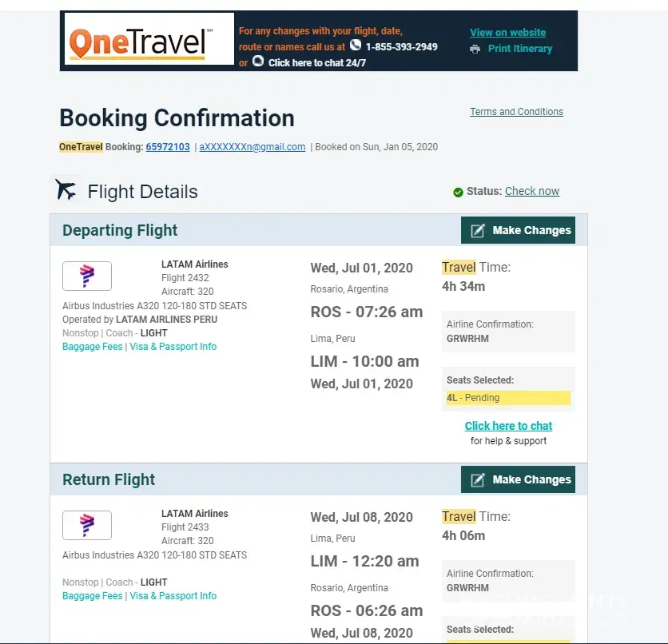
Task: Click the gmail email address link
Action: 252,147
